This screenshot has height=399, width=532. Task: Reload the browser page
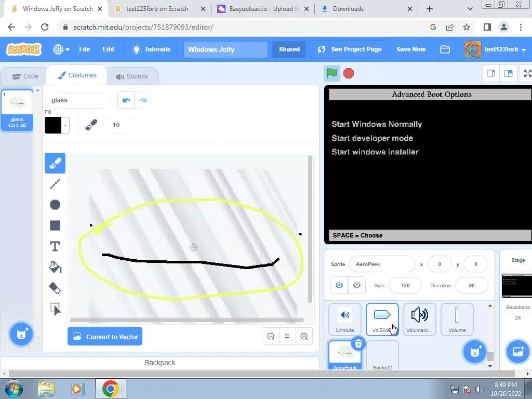click(45, 27)
